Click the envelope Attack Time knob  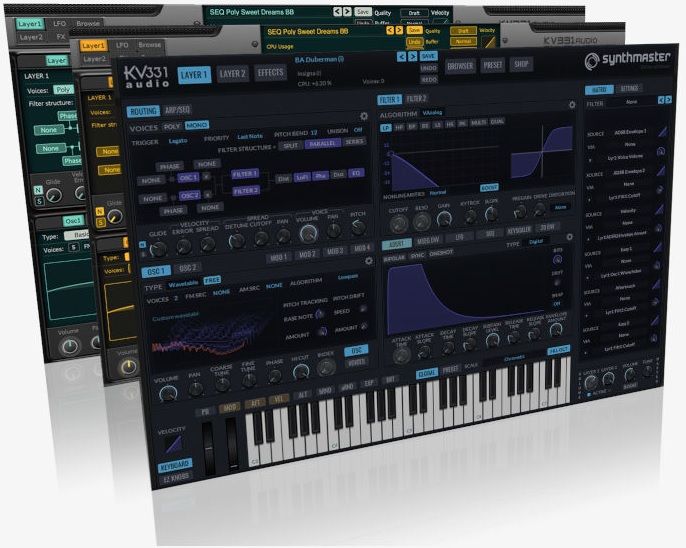pos(401,355)
